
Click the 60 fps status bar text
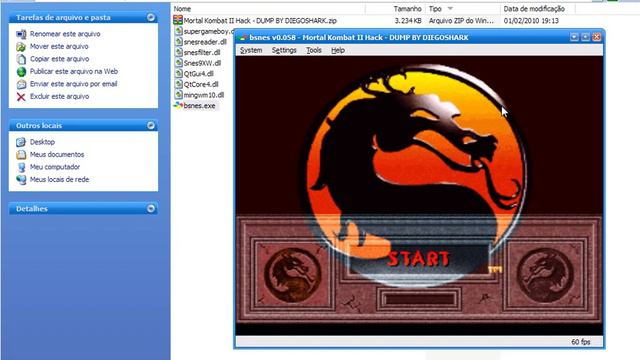coord(581,342)
